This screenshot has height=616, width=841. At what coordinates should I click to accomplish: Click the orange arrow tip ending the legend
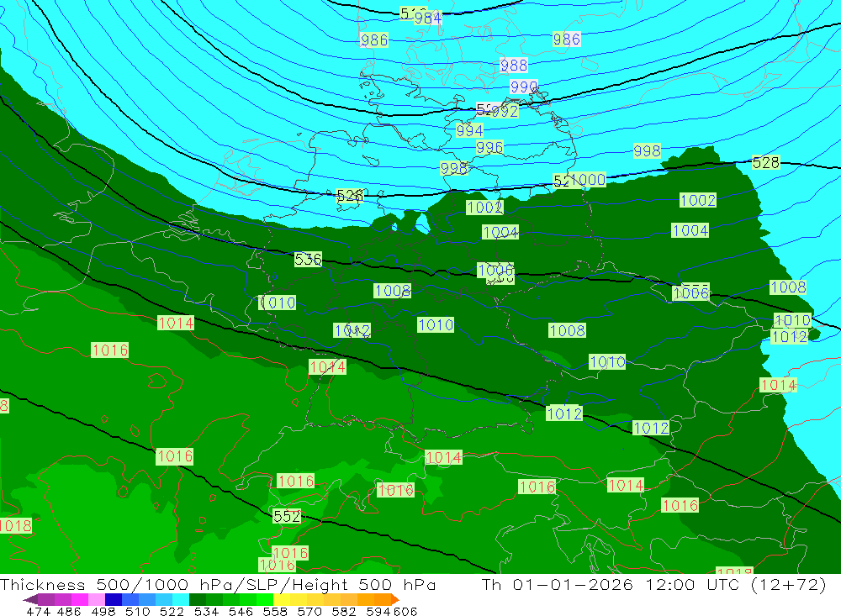pos(395,599)
